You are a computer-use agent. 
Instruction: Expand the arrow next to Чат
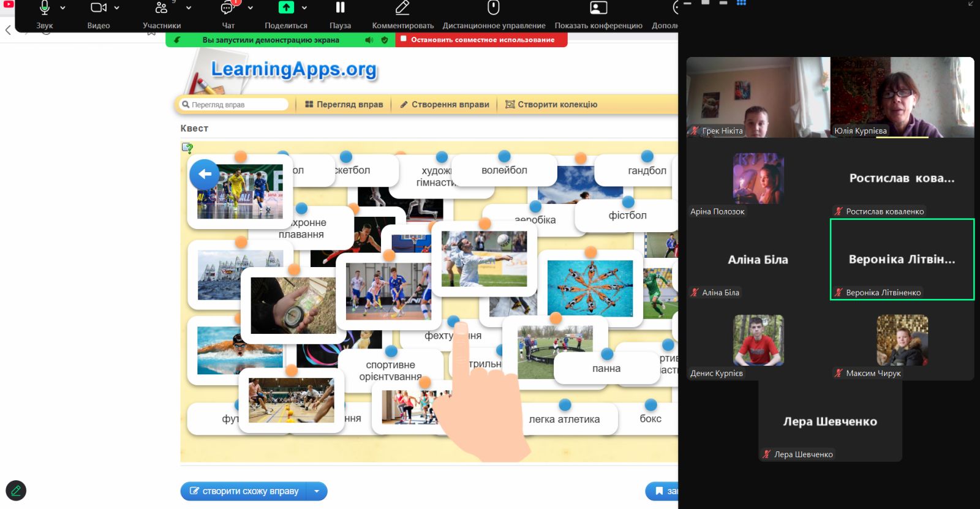click(251, 9)
